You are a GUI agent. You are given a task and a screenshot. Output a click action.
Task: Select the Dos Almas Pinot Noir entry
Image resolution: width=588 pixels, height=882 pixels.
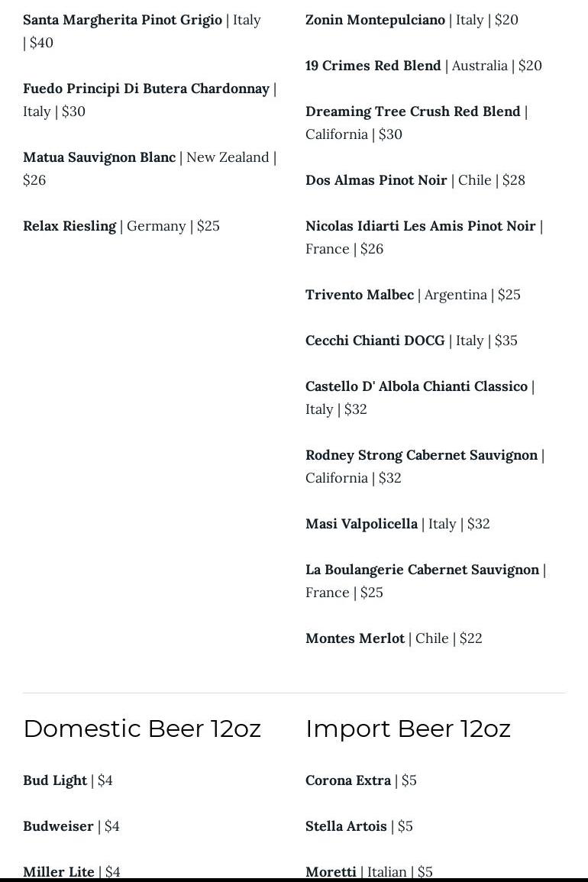coord(376,180)
